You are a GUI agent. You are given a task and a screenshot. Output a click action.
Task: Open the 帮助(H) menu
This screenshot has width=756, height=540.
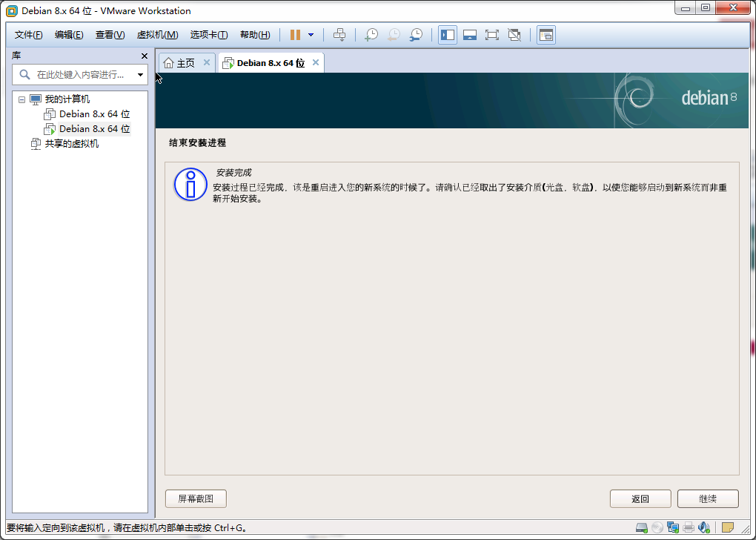pyautogui.click(x=255, y=35)
